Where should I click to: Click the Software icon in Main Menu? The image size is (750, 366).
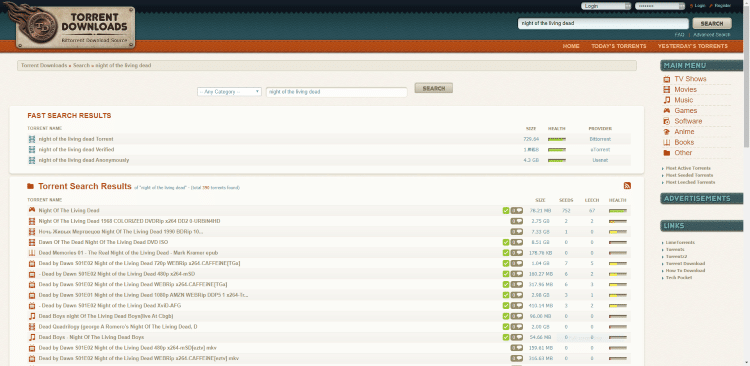click(666, 121)
